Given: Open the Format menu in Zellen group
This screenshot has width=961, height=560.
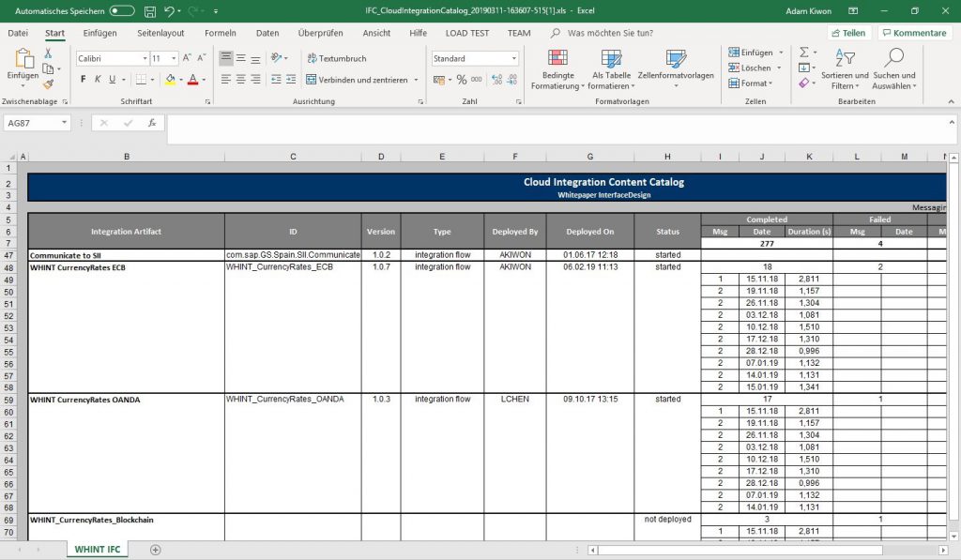Looking at the screenshot, I should tap(750, 83).
